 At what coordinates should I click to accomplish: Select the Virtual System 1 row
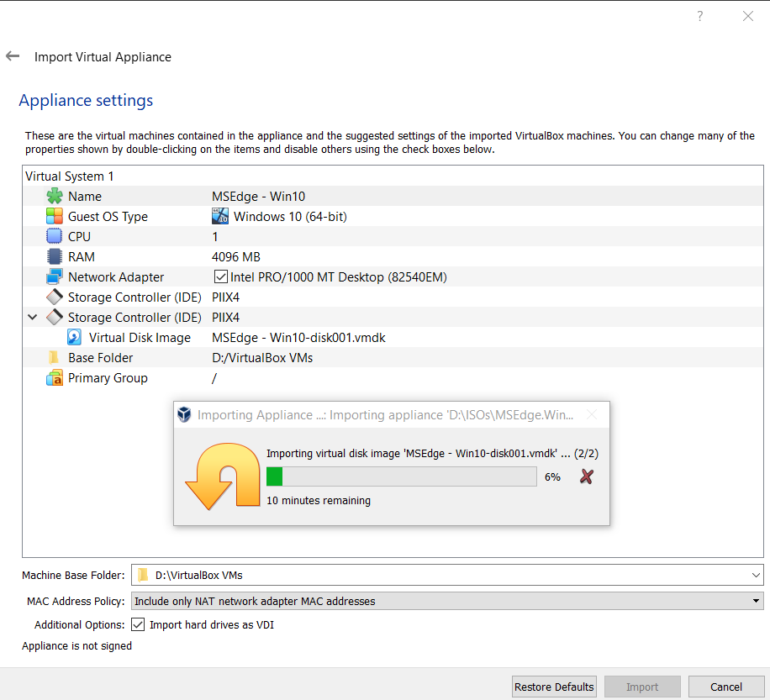pyautogui.click(x=70, y=176)
